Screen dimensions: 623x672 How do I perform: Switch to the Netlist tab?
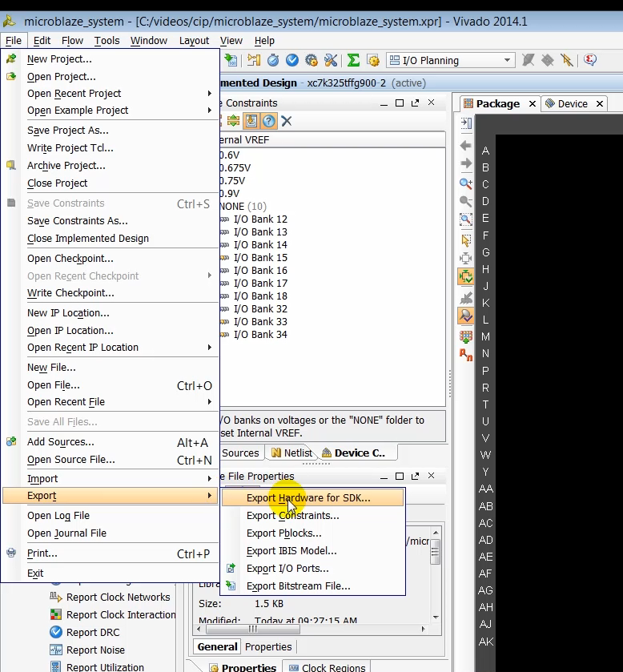[x=292, y=453]
